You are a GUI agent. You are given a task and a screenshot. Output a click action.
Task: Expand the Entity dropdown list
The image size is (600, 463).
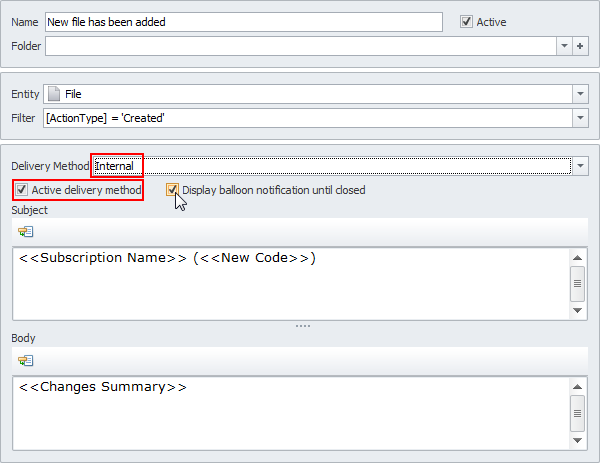tap(580, 94)
